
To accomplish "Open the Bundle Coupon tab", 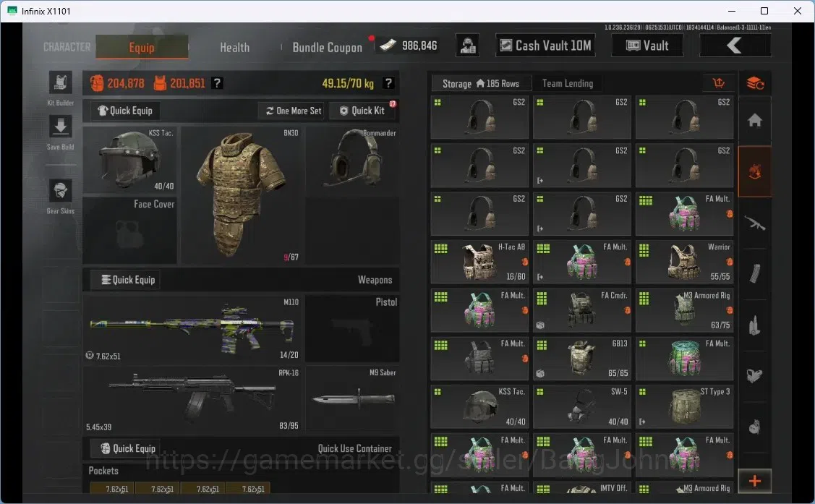I will [327, 47].
